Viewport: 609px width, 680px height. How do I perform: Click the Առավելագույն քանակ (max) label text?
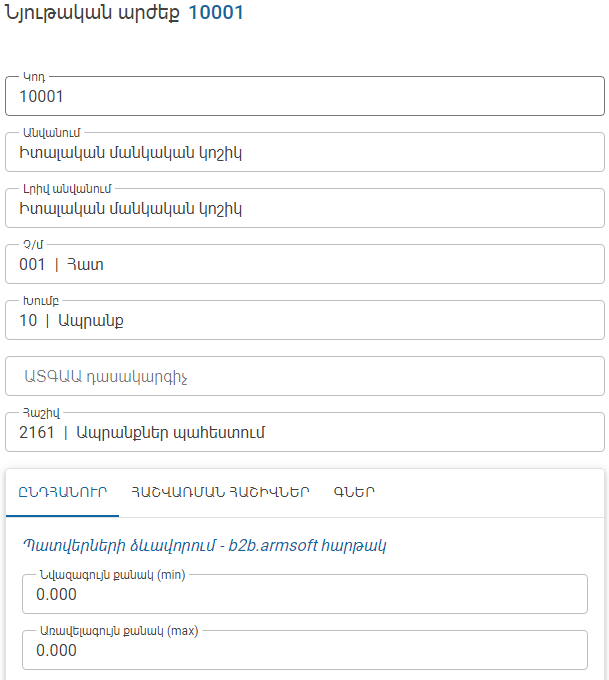click(119, 631)
